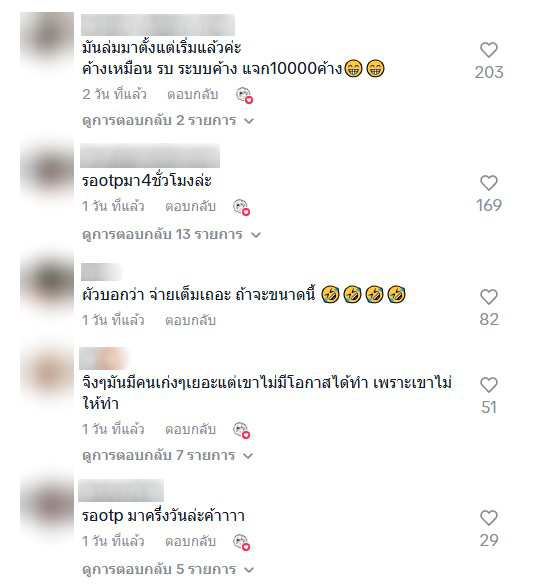Reply to 'ผัวบอกว่า จ่ายเต็มเถอะ' comment
Viewport: 534px width, 584px height.
point(190,320)
